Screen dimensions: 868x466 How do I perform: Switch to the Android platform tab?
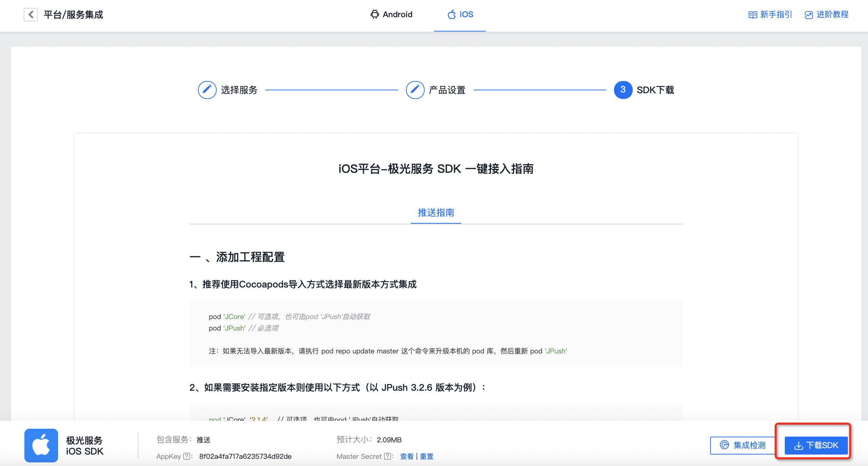[391, 15]
